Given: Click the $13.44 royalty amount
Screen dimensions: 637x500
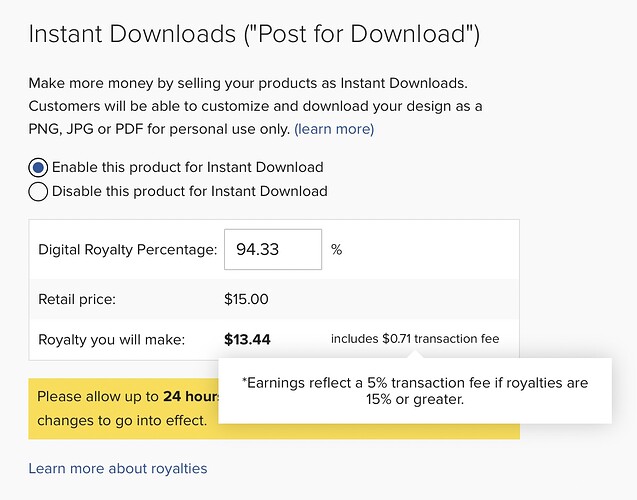Looking at the screenshot, I should (247, 340).
